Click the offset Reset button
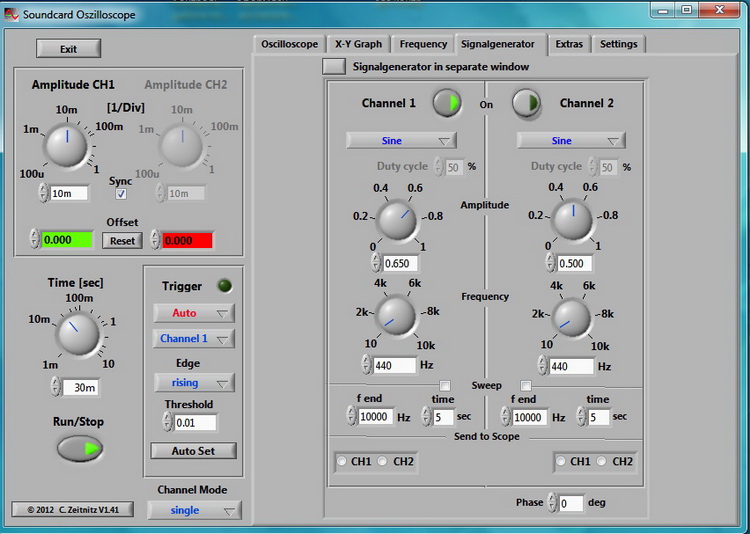Image resolution: width=750 pixels, height=534 pixels. pos(122,240)
